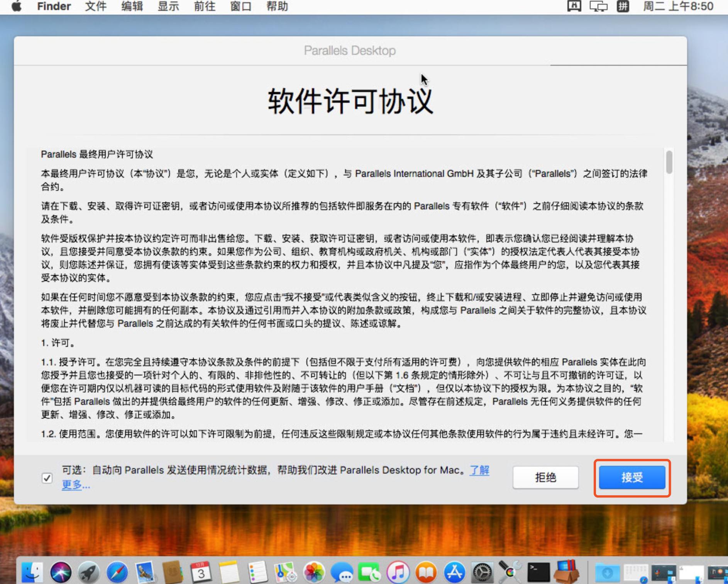The image size is (728, 584).
Task: Open the Apple menu
Action: tap(16, 6)
